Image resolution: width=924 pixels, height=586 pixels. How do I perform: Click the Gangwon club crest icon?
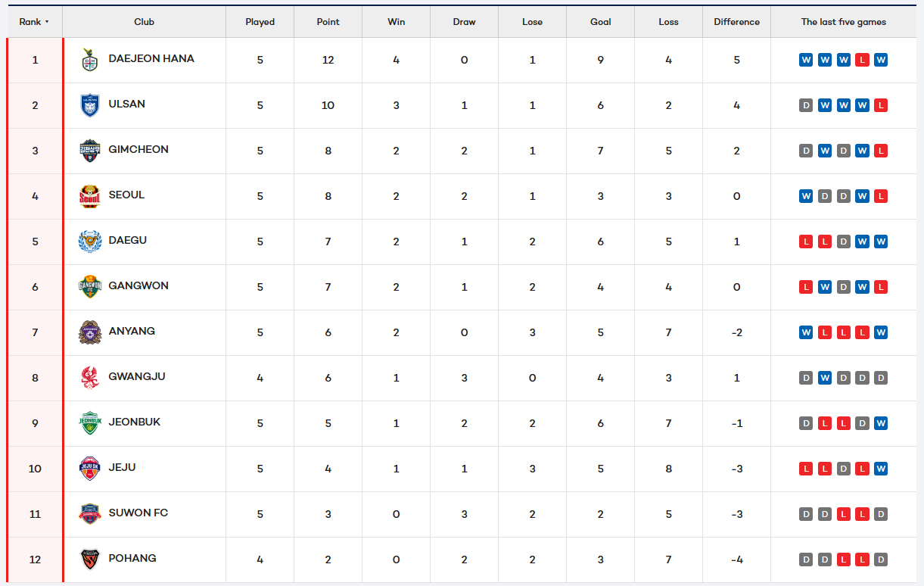tap(90, 287)
